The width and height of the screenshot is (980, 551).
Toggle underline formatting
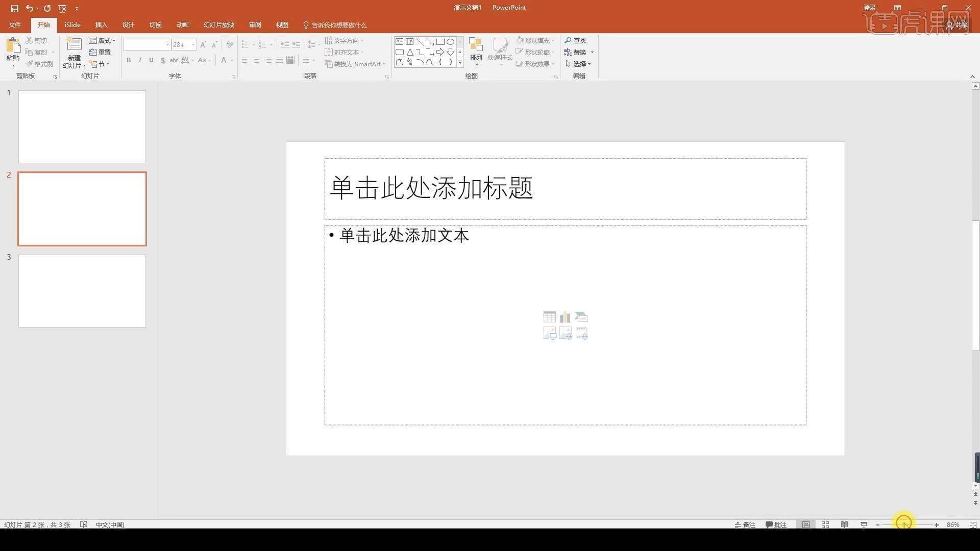[x=151, y=60]
